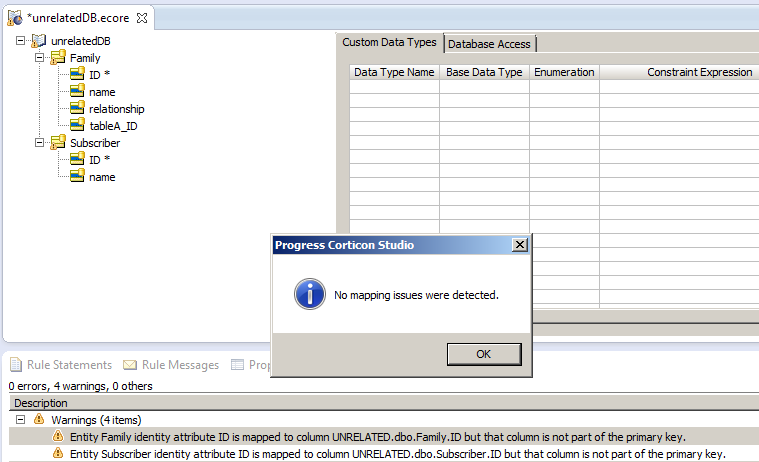Viewport: 759px width, 462px height.
Task: Close the Progress Corticon Studio dialog
Action: [x=519, y=245]
